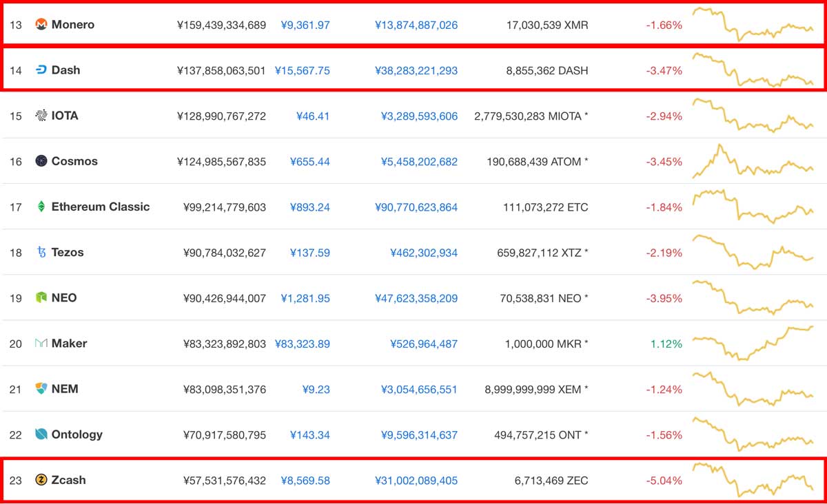Open the Monero coin name link

click(73, 25)
